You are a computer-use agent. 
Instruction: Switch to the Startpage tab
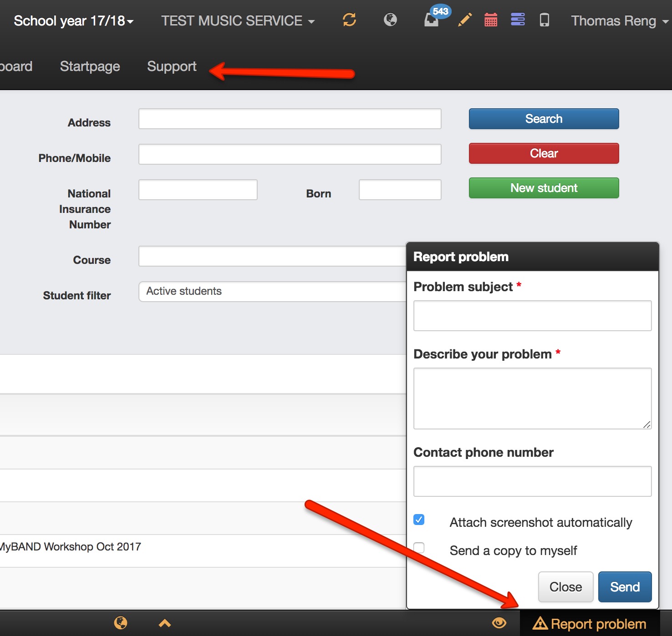point(90,66)
